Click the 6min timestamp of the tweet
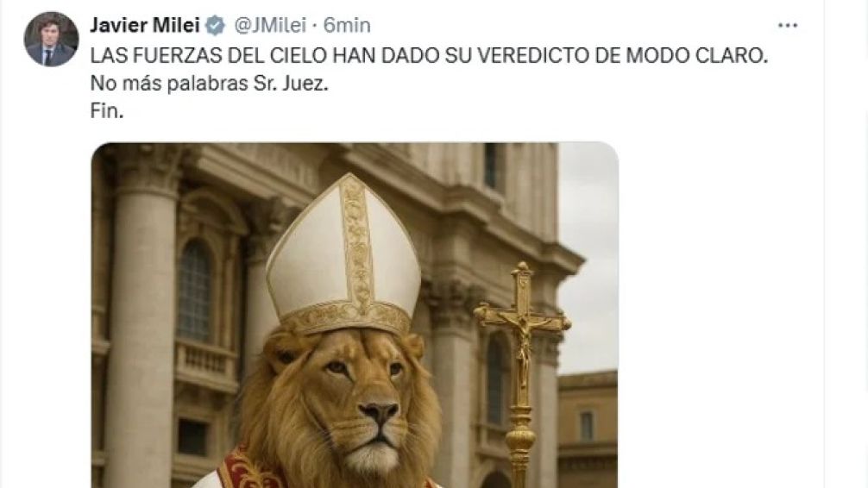 pyautogui.click(x=347, y=25)
